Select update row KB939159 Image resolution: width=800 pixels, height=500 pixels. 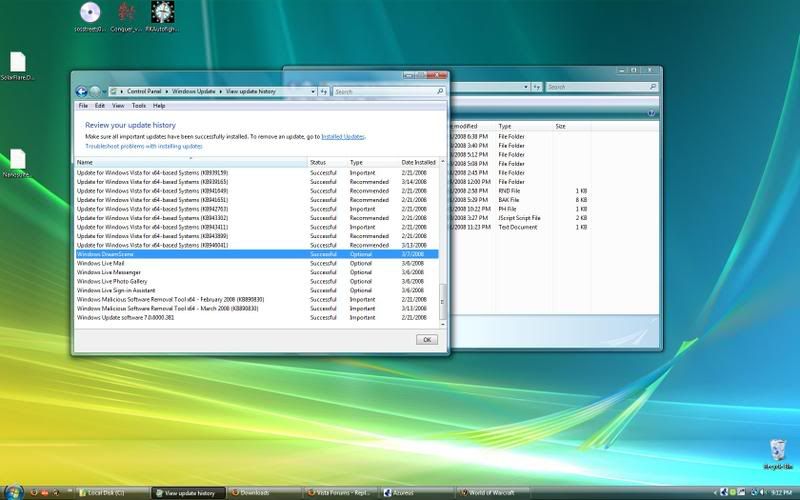pyautogui.click(x=257, y=172)
